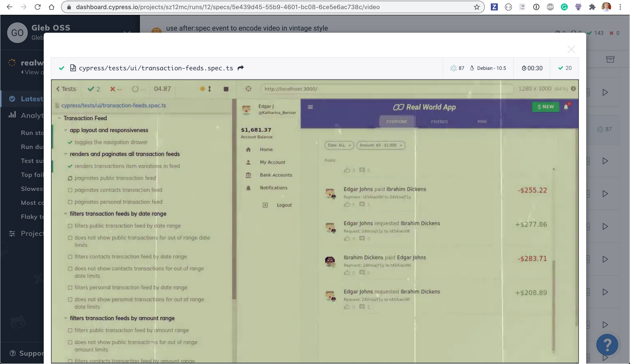Screen dimensions: 630x364
Task: Click the selector playground crosshair icon
Action: [249, 89]
